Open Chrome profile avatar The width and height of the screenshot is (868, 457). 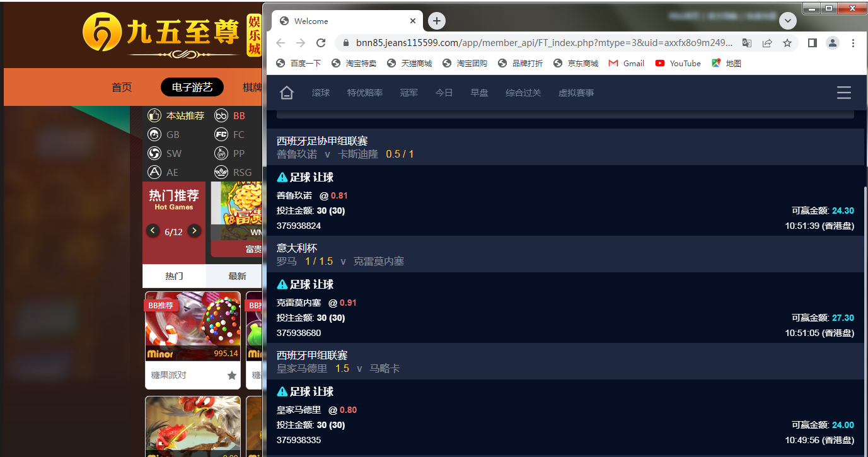click(x=833, y=43)
